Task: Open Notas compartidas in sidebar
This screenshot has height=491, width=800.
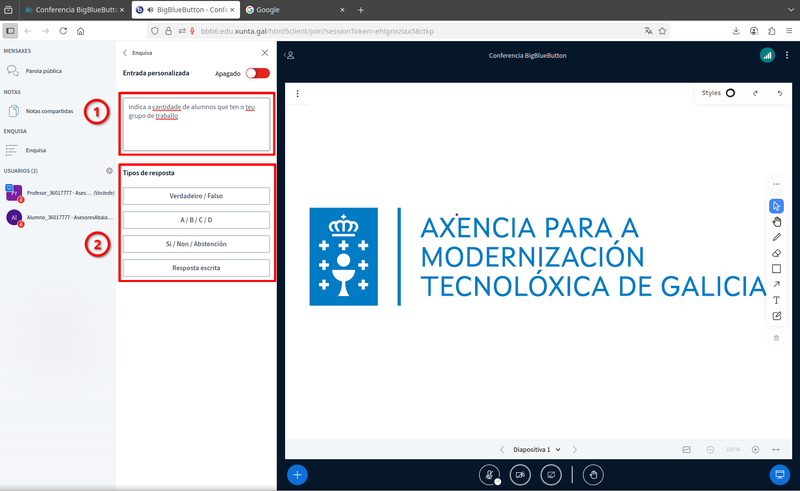Action: [49, 111]
